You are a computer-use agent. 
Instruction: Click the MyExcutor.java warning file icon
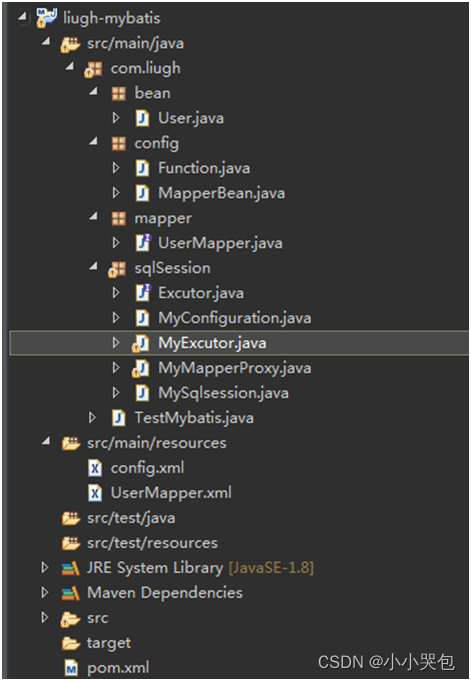141,344
